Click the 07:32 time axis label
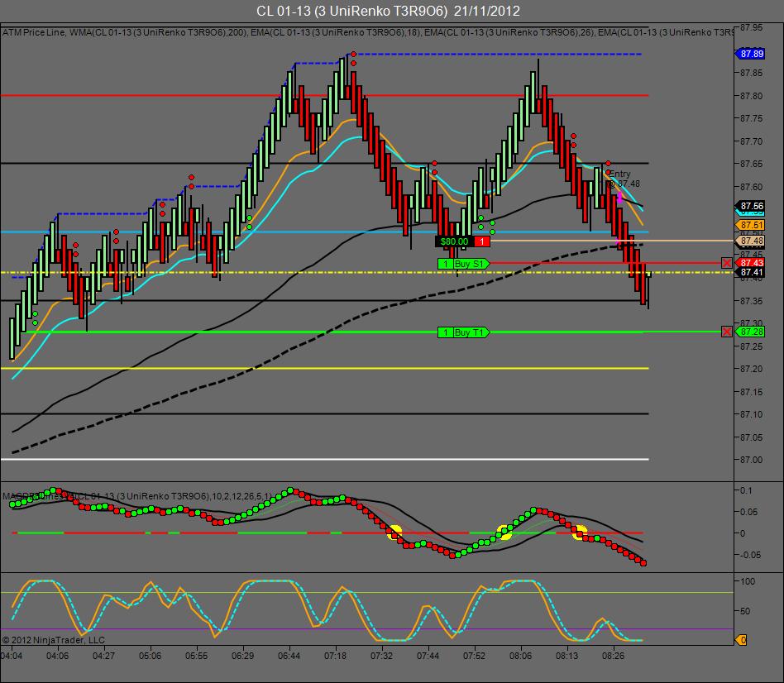Image resolution: width=784 pixels, height=683 pixels. click(x=381, y=655)
